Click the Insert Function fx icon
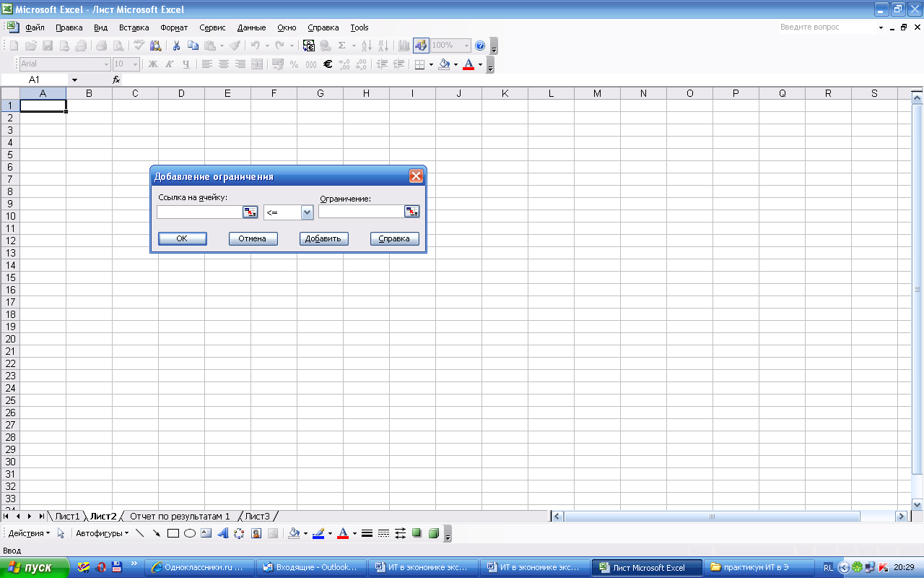Viewport: 924px width, 578px height. 116,79
